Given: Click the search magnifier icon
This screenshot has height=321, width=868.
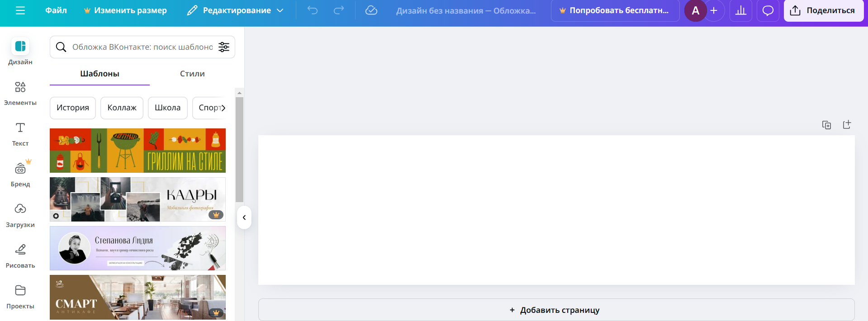Looking at the screenshot, I should [x=61, y=47].
